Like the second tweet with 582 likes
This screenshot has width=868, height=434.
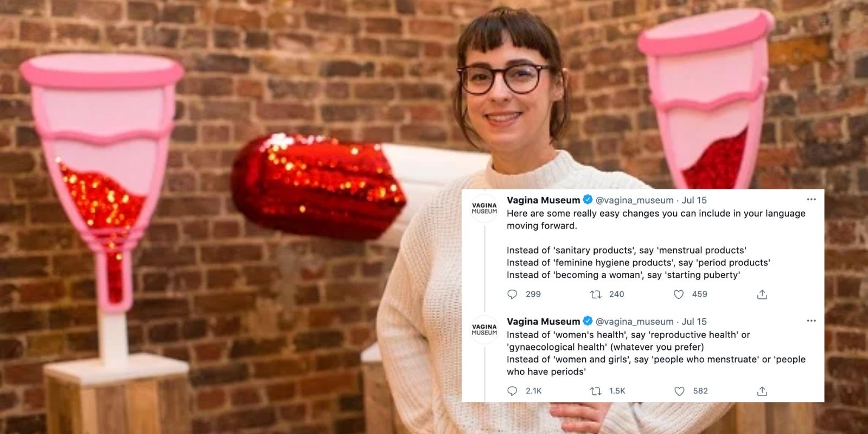click(679, 391)
